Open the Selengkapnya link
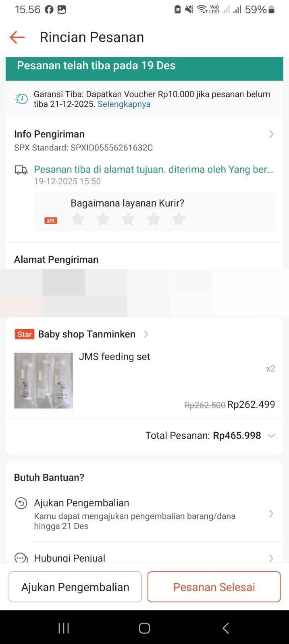Screen dimensions: 289x644 [124, 104]
